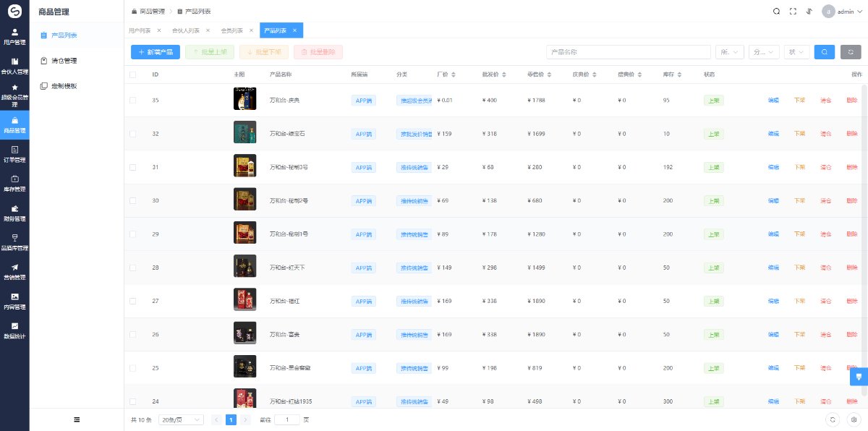Open the 分类 filter dropdown
Image resolution: width=868 pixels, height=431 pixels.
[x=764, y=52]
